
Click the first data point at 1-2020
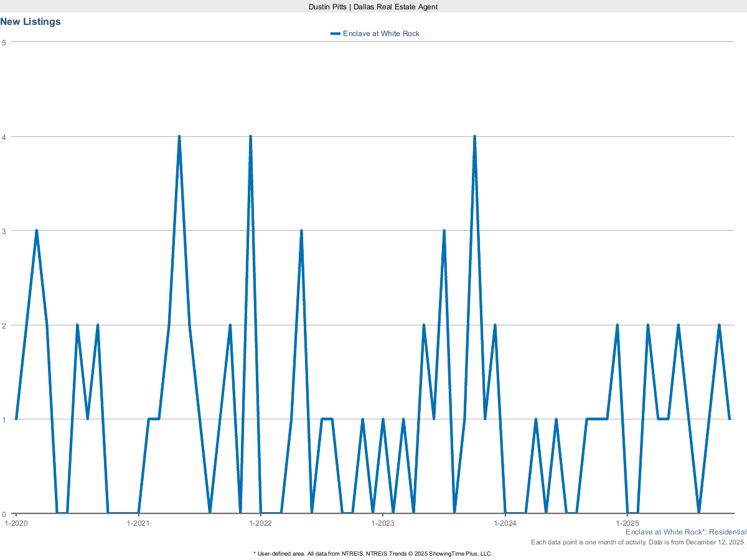pyautogui.click(x=16, y=419)
